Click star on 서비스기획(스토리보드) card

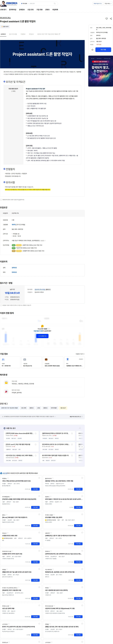39,478
